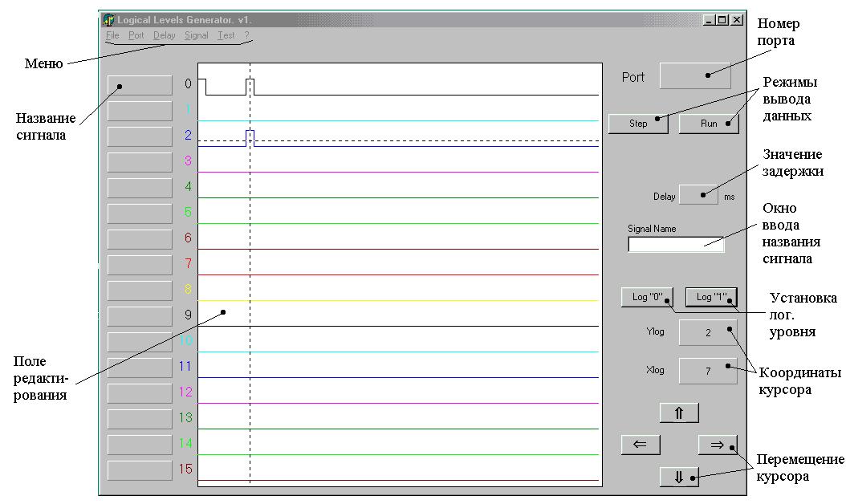Click the Run output button
This screenshot has height=504, width=846.
709,124
